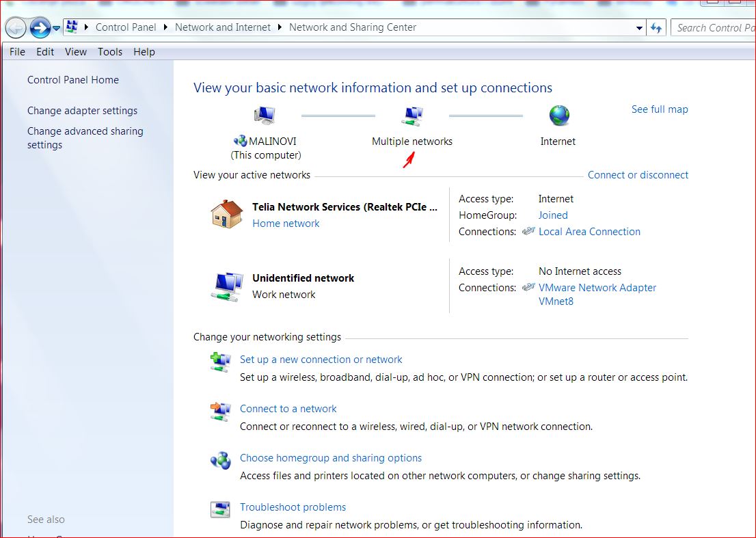Screen dimensions: 756x538
Task: Click the Unidentified network computers icon
Action: (x=226, y=286)
